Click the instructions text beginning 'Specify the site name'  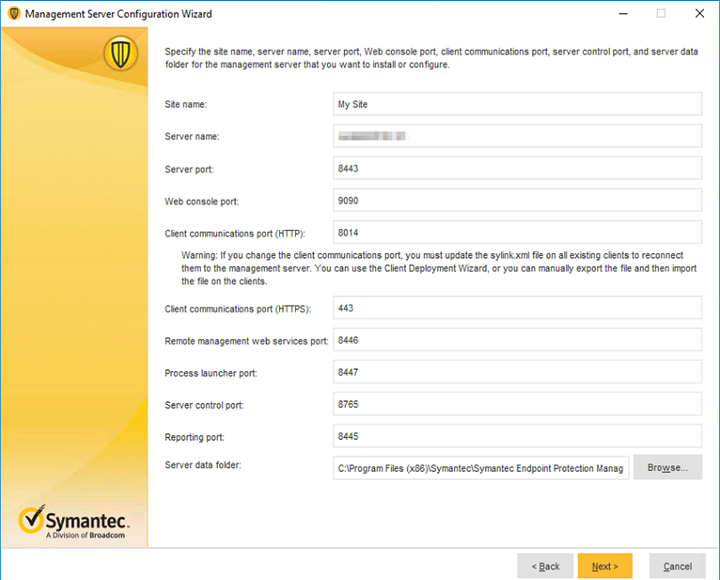coord(431,58)
